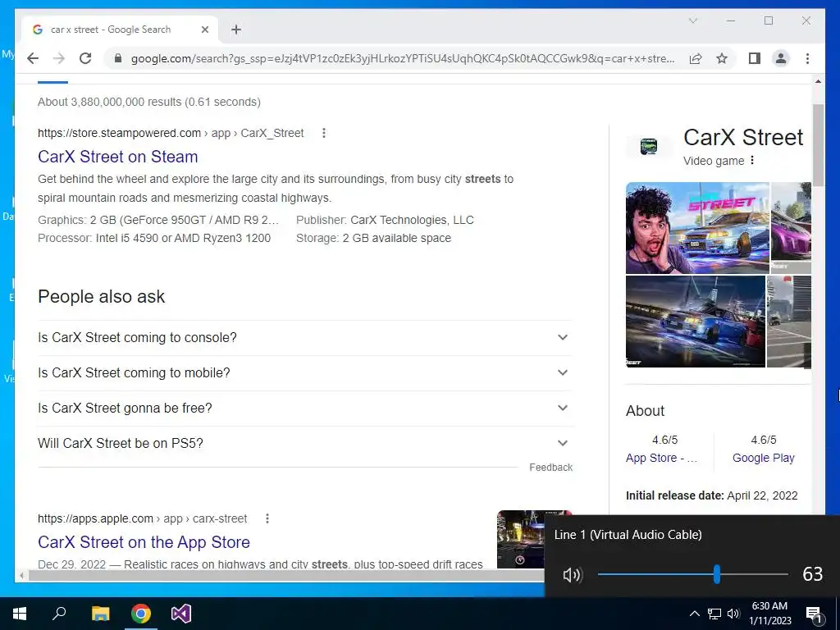This screenshot has width=840, height=630.
Task: Click the vertical scrollbar of the page
Action: coord(818,144)
